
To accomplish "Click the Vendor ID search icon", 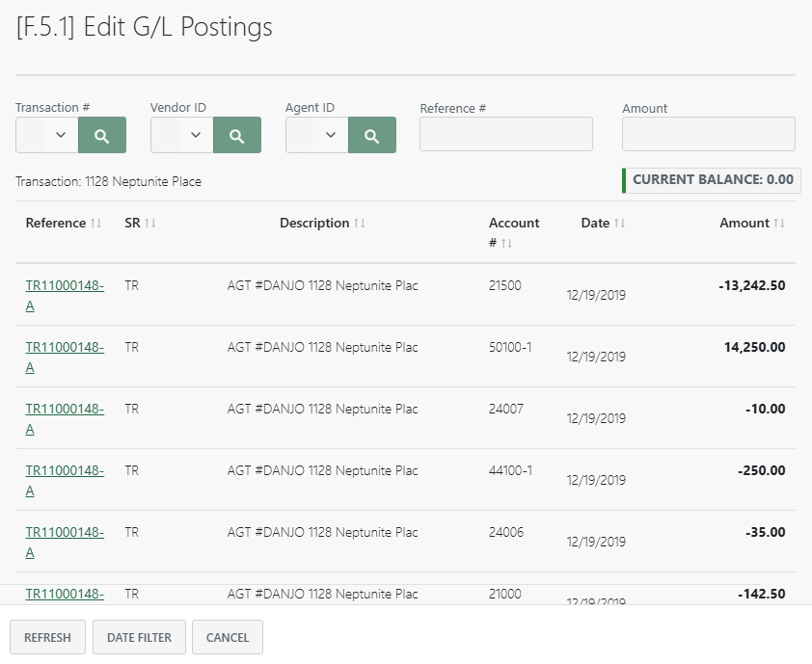I will 236,134.
